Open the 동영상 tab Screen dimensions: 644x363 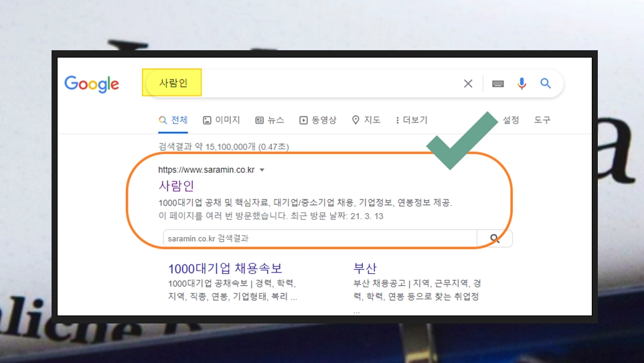click(317, 120)
